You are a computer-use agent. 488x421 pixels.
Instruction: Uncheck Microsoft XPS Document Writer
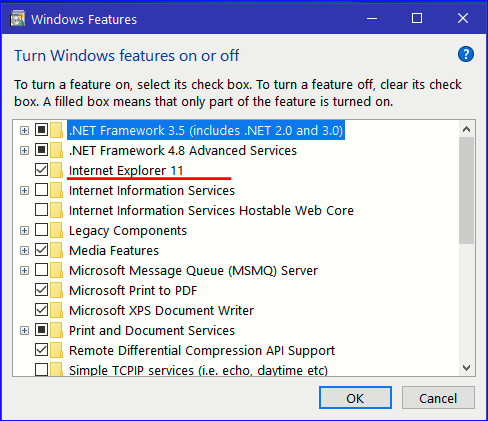[x=41, y=310]
